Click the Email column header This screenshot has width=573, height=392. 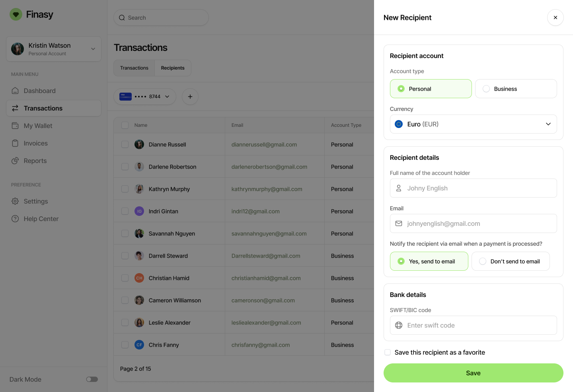pyautogui.click(x=237, y=125)
